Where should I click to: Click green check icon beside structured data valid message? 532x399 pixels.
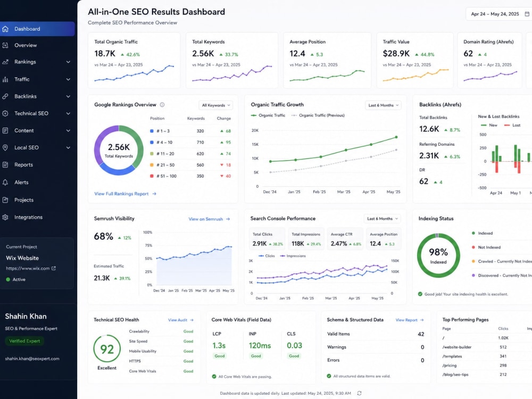pyautogui.click(x=329, y=376)
